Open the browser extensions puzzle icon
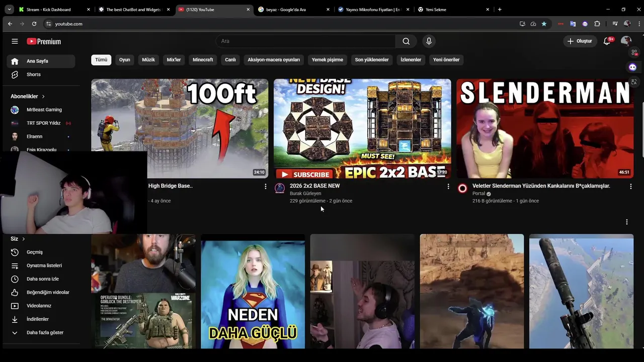 coord(597,24)
